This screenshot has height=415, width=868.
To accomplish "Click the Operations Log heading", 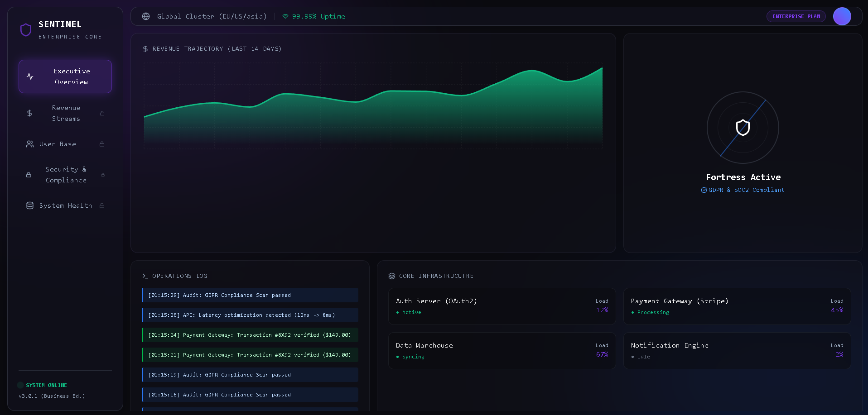I will pyautogui.click(x=179, y=276).
